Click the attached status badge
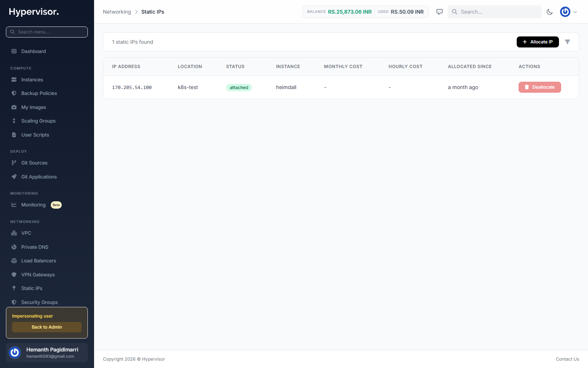 [239, 88]
